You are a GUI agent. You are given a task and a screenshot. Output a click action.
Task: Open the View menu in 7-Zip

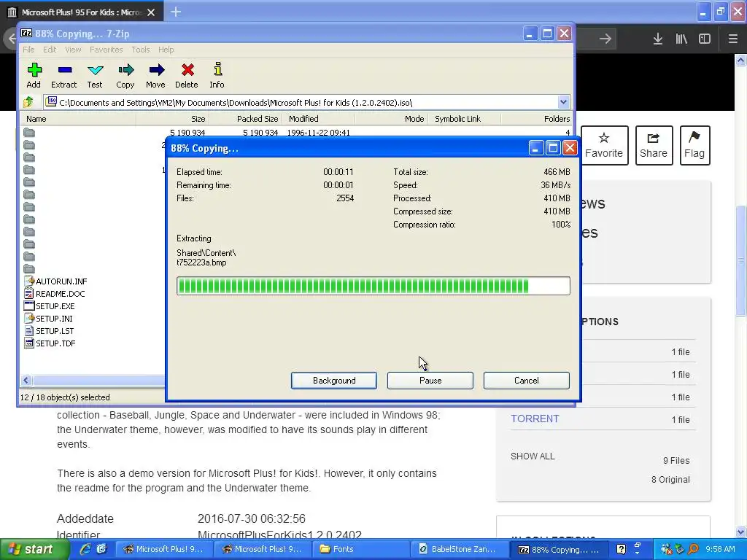[73, 50]
